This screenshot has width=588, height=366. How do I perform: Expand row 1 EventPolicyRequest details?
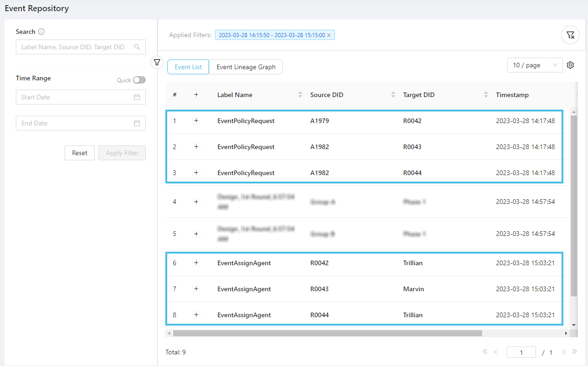pos(196,121)
